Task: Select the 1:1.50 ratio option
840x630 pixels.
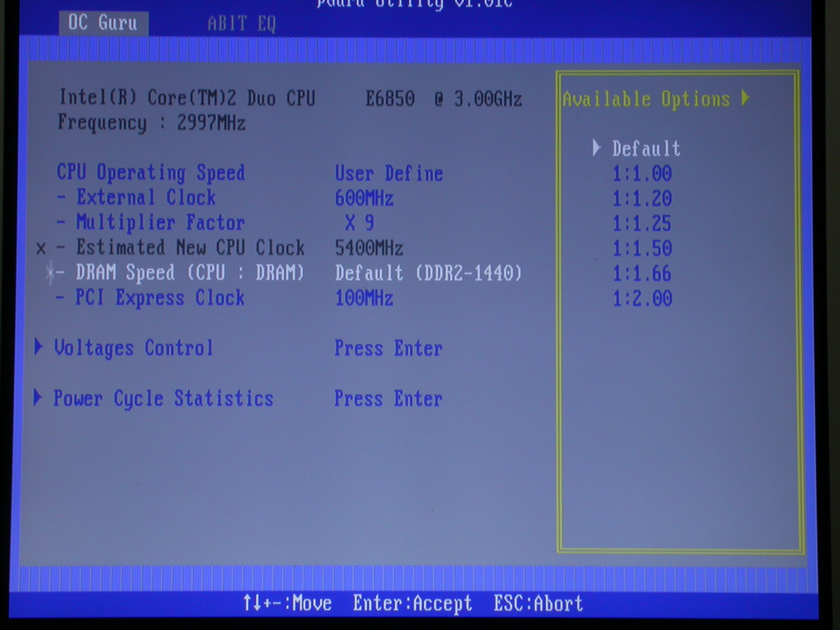Action: tap(642, 249)
